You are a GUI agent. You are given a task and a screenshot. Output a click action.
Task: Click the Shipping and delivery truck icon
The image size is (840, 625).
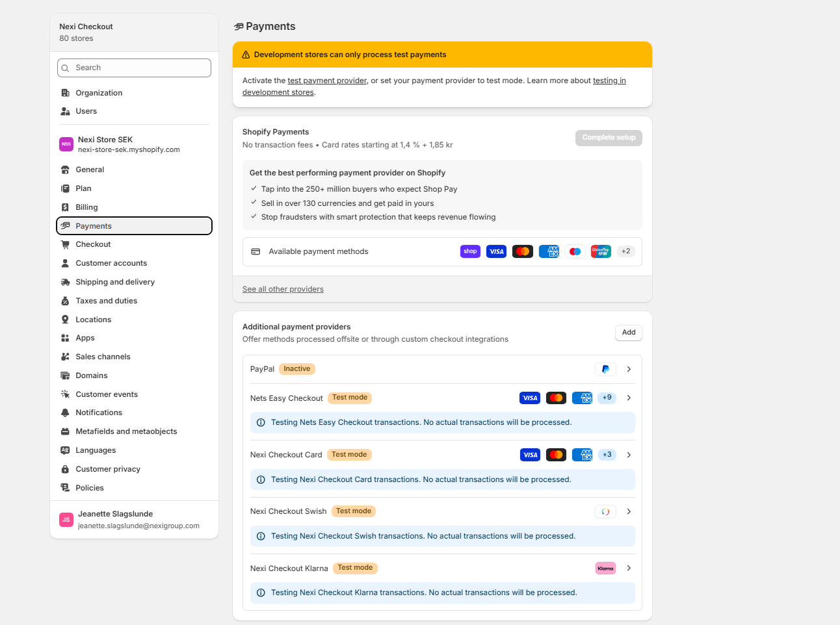coord(65,282)
